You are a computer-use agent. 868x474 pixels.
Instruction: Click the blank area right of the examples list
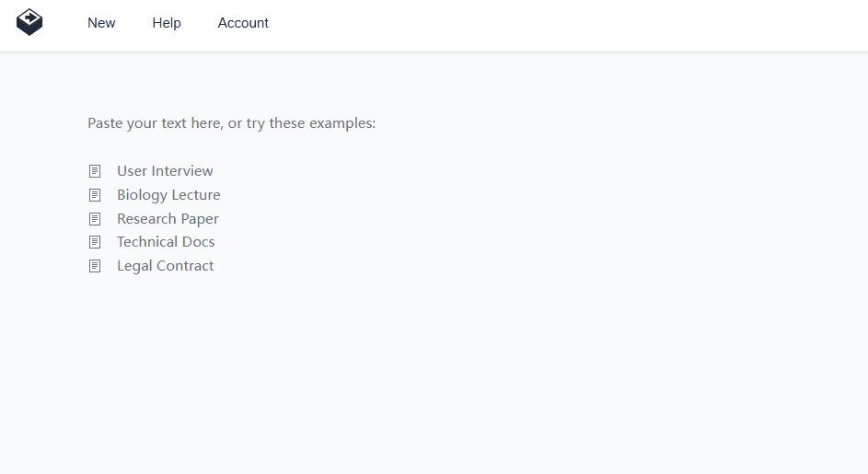[552, 219]
